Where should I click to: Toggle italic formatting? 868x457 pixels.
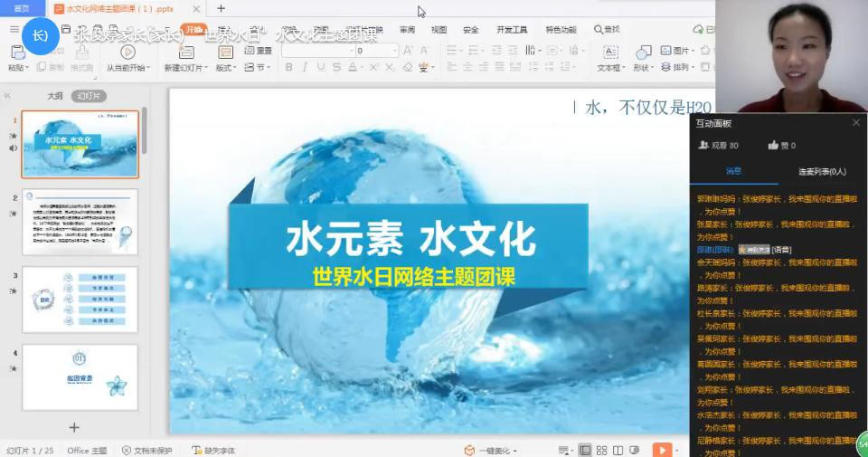305,67
